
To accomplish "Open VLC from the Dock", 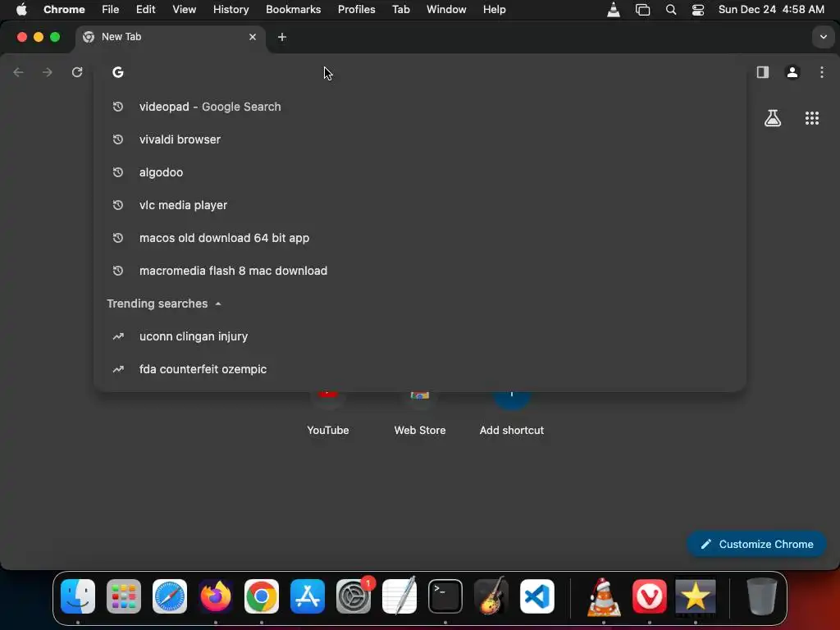I will 604,596.
